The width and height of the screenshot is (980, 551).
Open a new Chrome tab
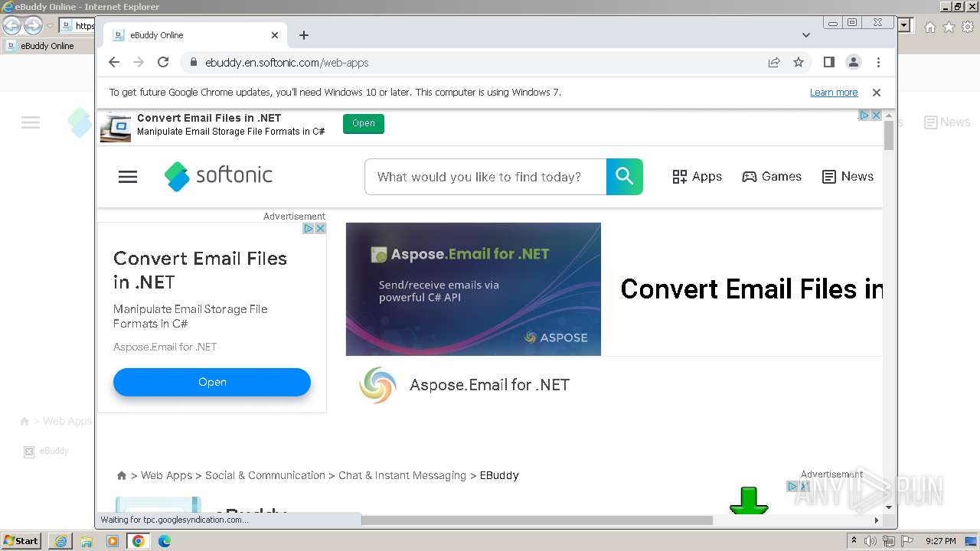pos(304,35)
